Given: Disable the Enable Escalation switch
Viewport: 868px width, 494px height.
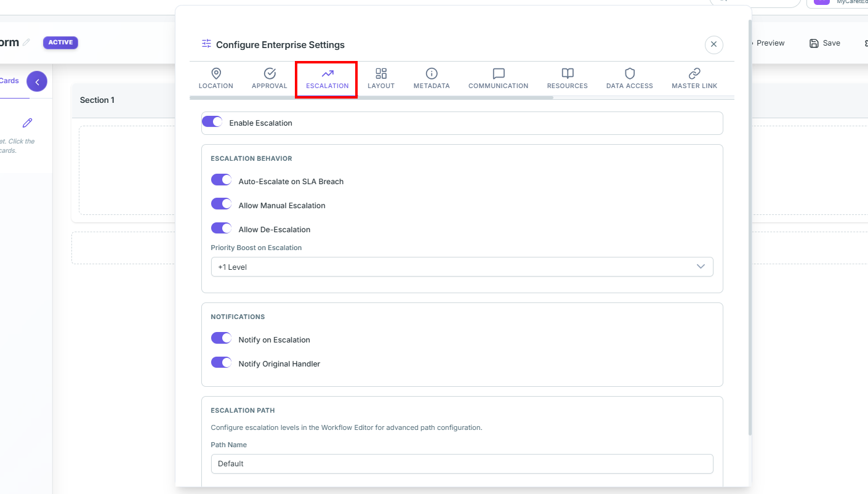Looking at the screenshot, I should 212,122.
